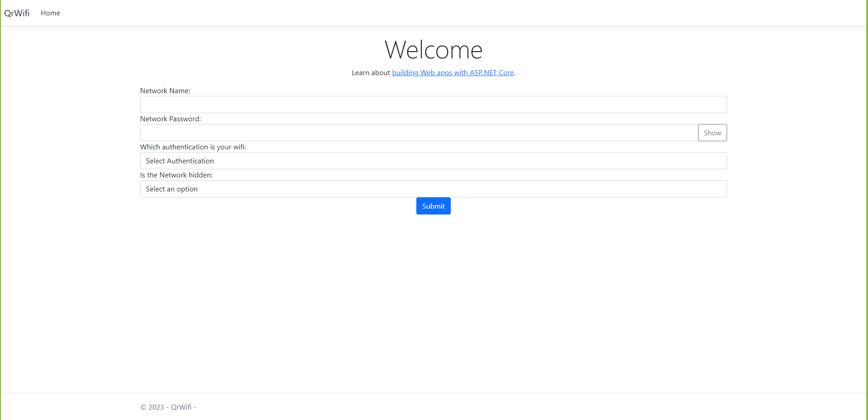Screen dimensions: 868x420
Task: Click the Which authentication is your wifi label
Action: [x=193, y=147]
